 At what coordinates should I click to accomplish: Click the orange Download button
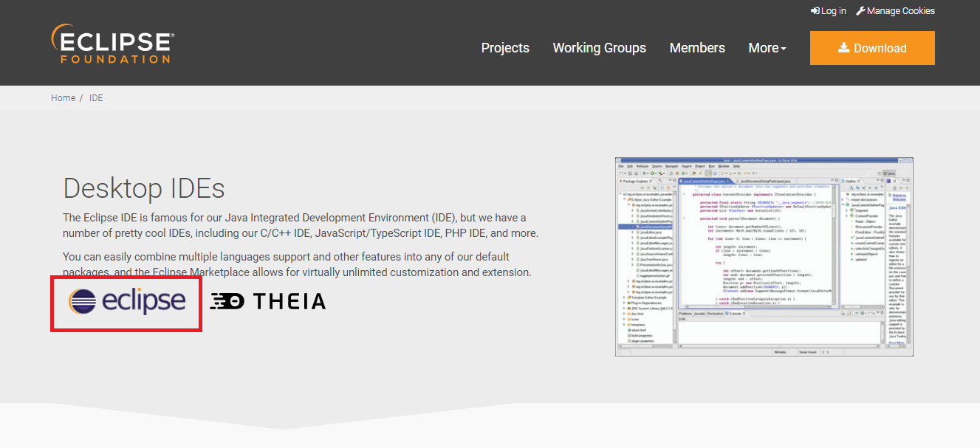(872, 48)
